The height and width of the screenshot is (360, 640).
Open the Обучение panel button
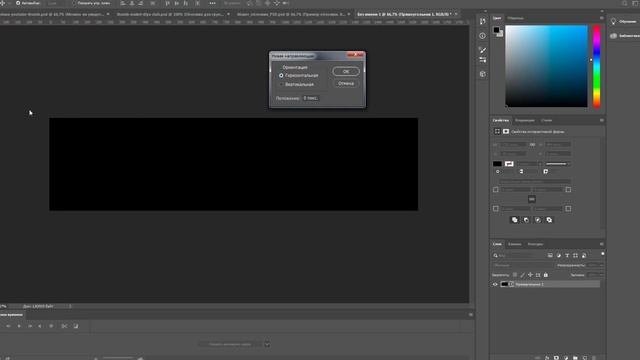(x=623, y=22)
